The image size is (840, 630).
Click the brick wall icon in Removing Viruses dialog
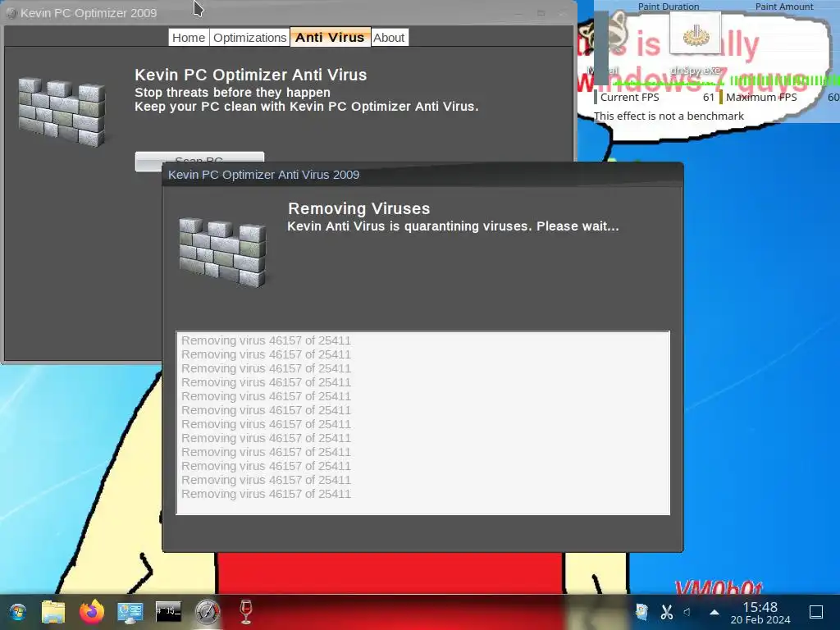tap(222, 252)
